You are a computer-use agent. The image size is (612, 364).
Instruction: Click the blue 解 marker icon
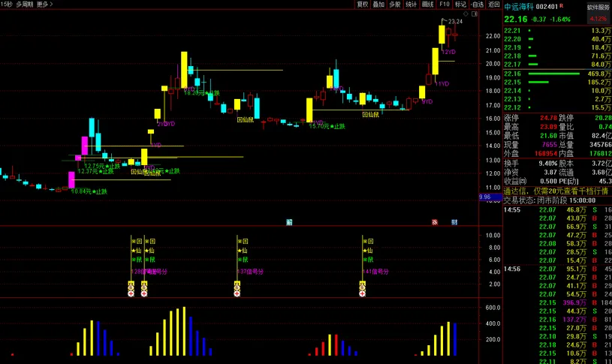click(290, 222)
